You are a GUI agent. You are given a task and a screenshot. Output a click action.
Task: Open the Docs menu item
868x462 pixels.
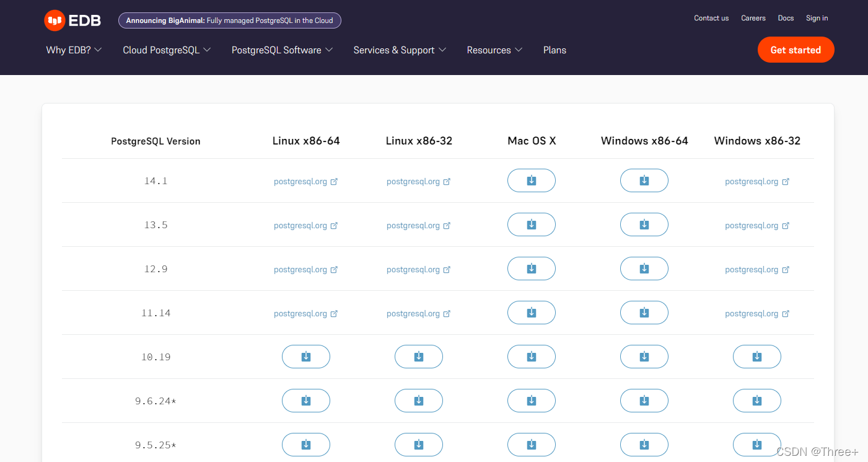point(786,18)
